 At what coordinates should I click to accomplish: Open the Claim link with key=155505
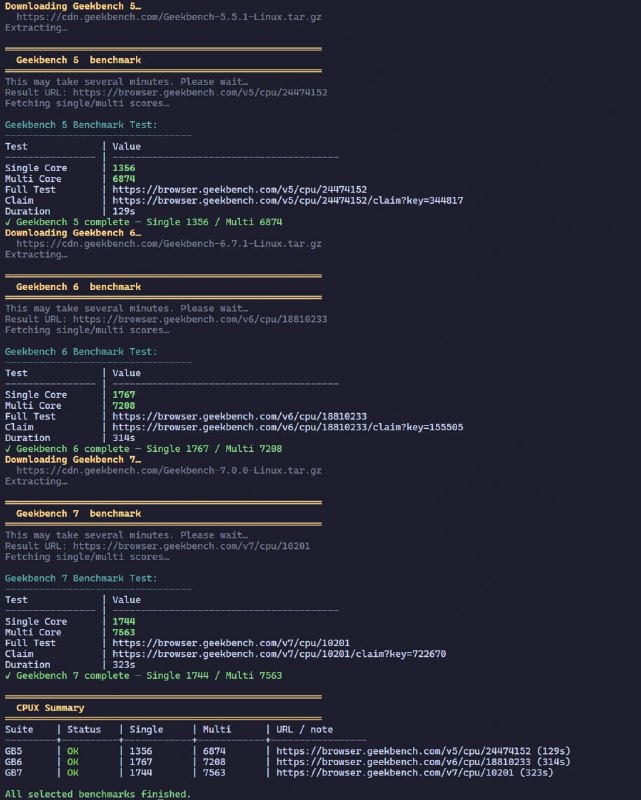(288, 427)
